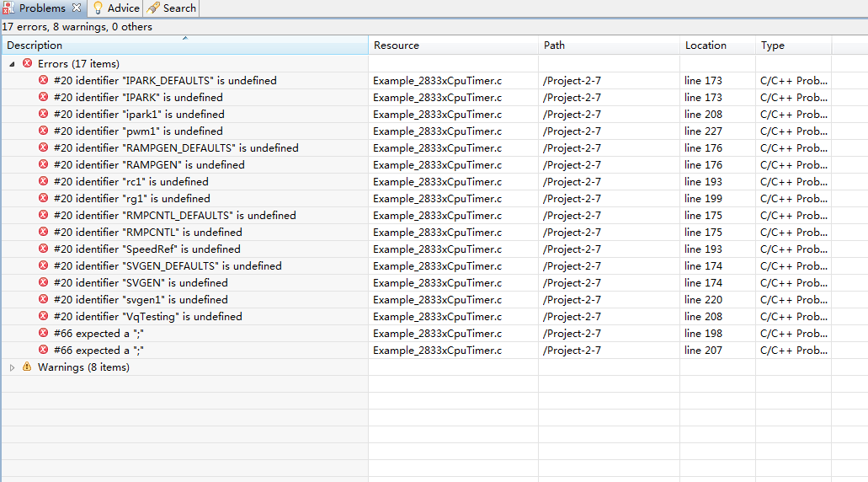Click error icon of "rc1" row

coord(43,181)
